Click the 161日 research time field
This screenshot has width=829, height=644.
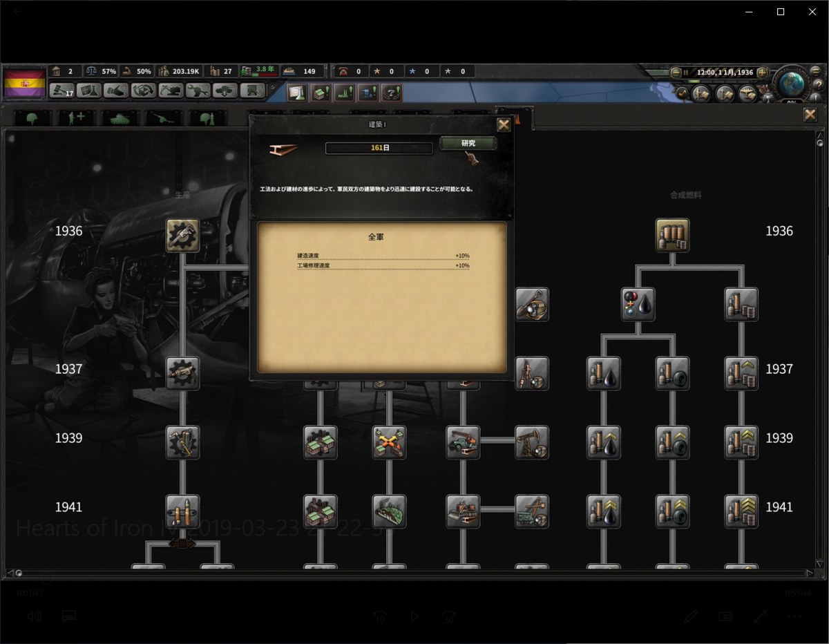tap(379, 148)
